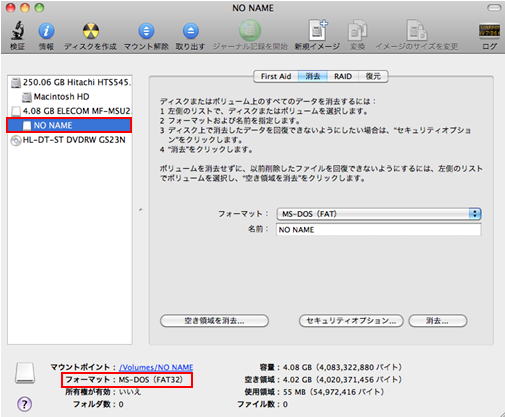
Task: Click the マウント解除 unmount icon
Action: coord(146,31)
